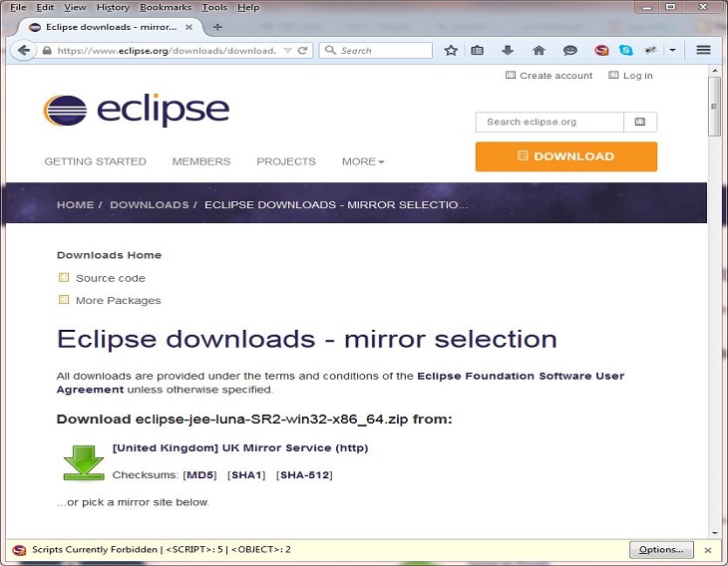
Task: Click the scrollbar up arrow
Action: [x=714, y=71]
